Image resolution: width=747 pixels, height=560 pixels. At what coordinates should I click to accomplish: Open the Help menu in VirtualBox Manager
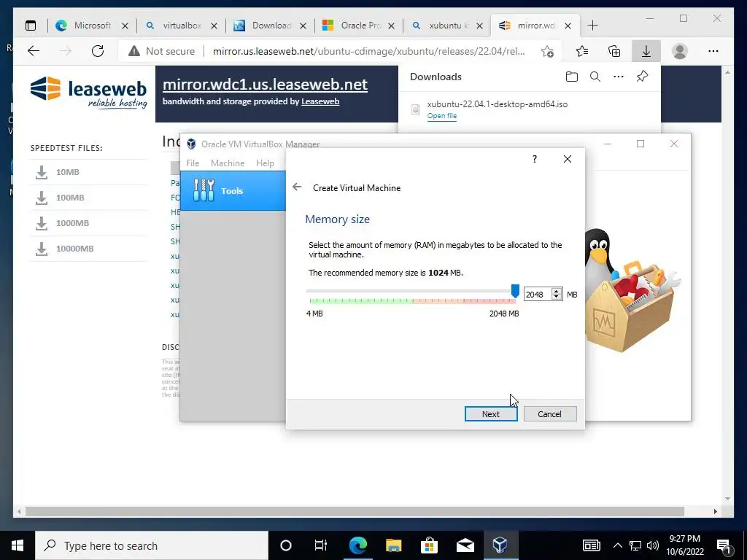point(265,163)
